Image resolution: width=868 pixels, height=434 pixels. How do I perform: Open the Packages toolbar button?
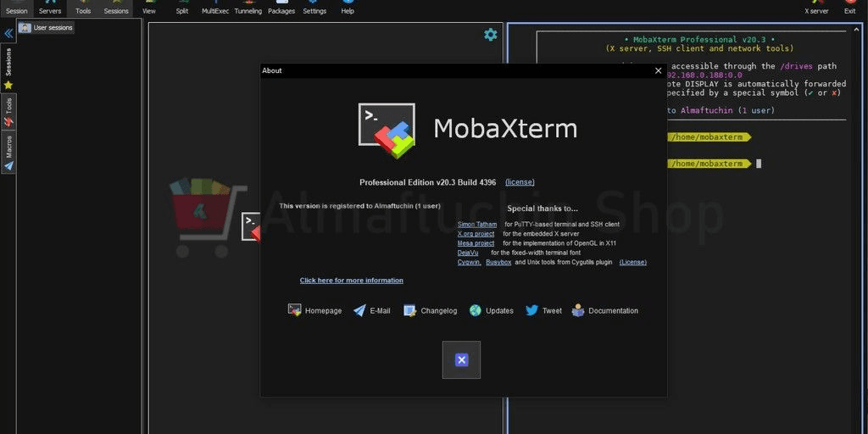281,8
